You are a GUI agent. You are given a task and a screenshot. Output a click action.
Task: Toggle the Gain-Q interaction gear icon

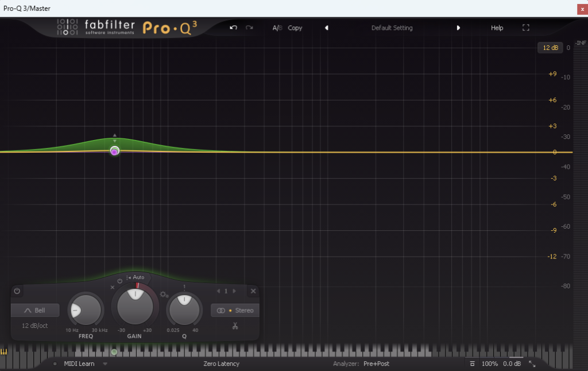click(164, 295)
